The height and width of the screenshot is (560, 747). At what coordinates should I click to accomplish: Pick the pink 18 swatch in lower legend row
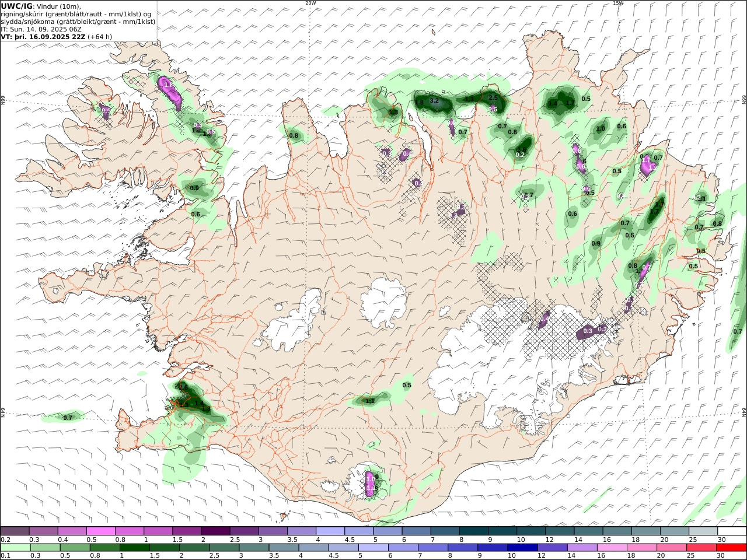coord(642,548)
